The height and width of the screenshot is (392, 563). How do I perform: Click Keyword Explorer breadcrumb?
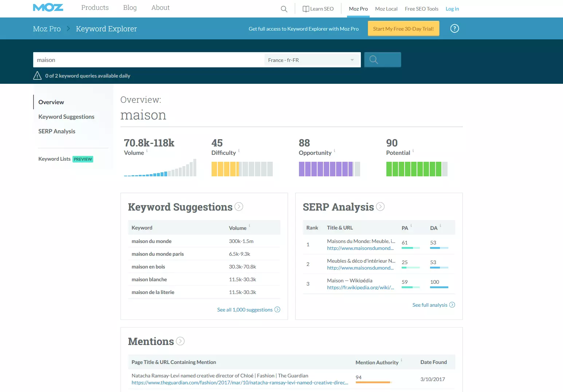[106, 29]
